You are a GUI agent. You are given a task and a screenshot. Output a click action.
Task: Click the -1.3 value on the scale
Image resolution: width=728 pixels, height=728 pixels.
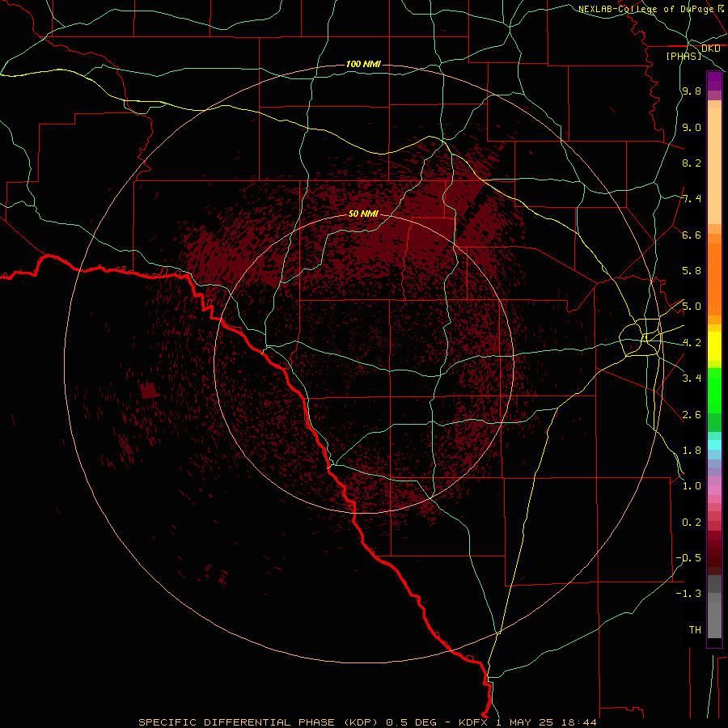pyautogui.click(x=688, y=594)
